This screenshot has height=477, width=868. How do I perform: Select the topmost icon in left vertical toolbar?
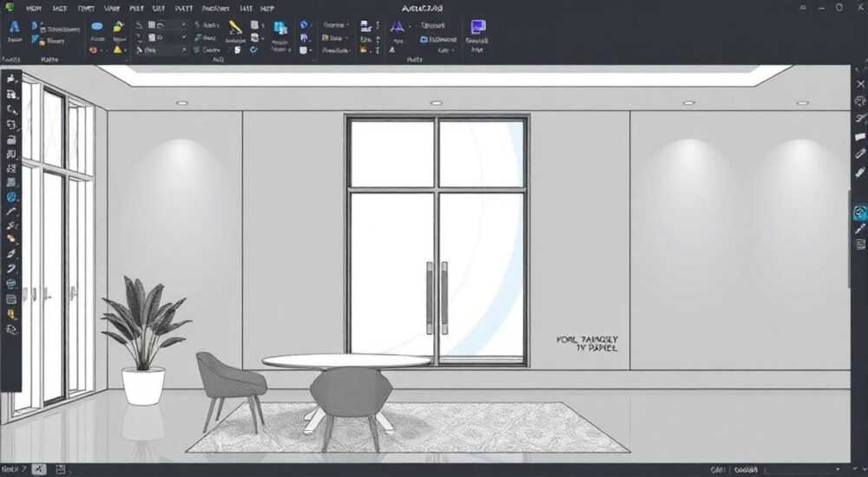click(x=11, y=79)
